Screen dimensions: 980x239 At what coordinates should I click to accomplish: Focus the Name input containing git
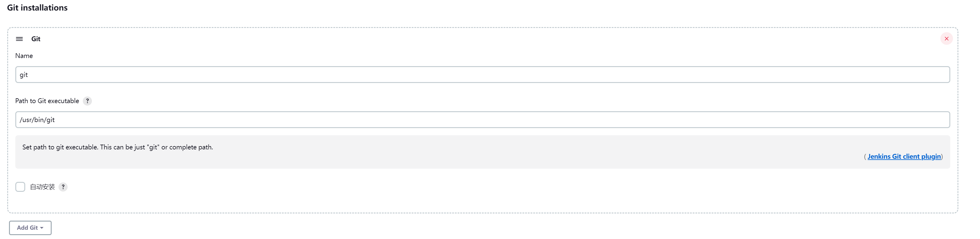482,75
